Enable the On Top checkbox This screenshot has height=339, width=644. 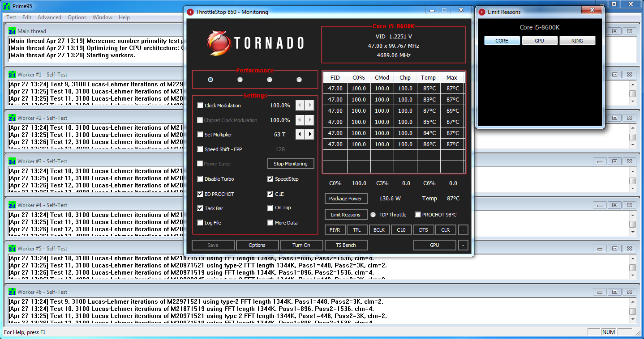(x=270, y=208)
